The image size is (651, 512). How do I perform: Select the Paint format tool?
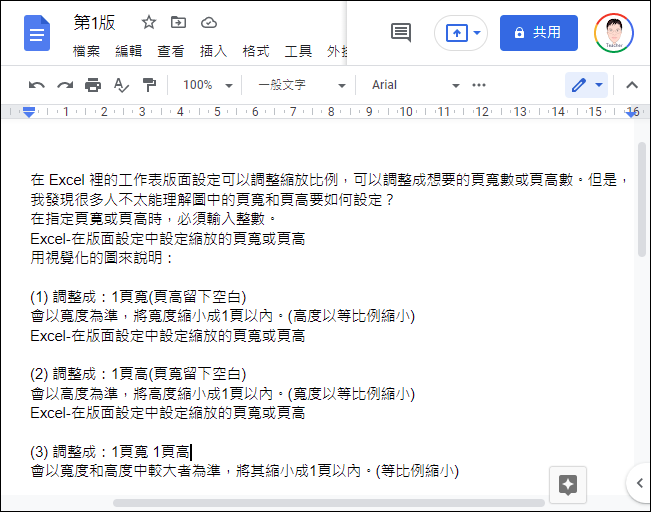point(149,85)
